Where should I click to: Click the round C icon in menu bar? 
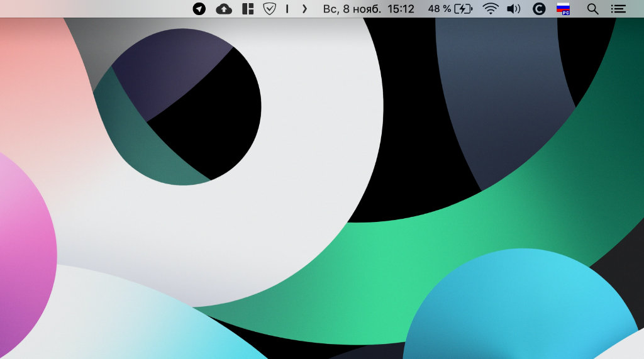pyautogui.click(x=538, y=9)
